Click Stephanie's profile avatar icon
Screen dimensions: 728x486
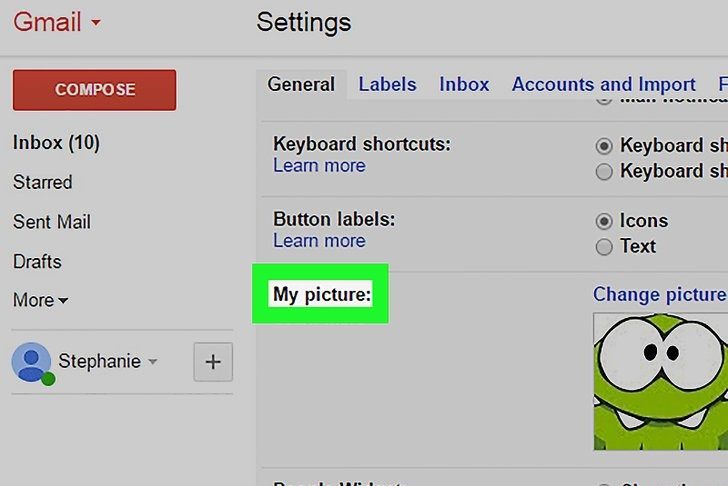pyautogui.click(x=32, y=362)
